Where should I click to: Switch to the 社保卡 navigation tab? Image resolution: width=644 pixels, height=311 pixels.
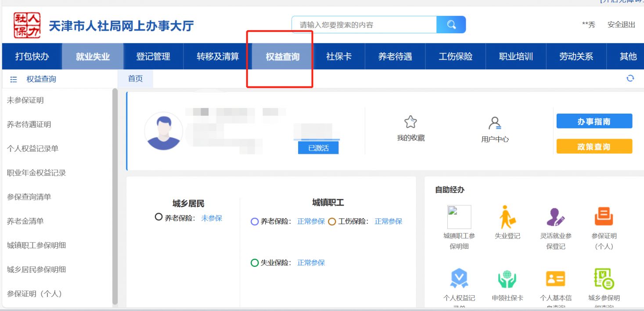tap(338, 57)
